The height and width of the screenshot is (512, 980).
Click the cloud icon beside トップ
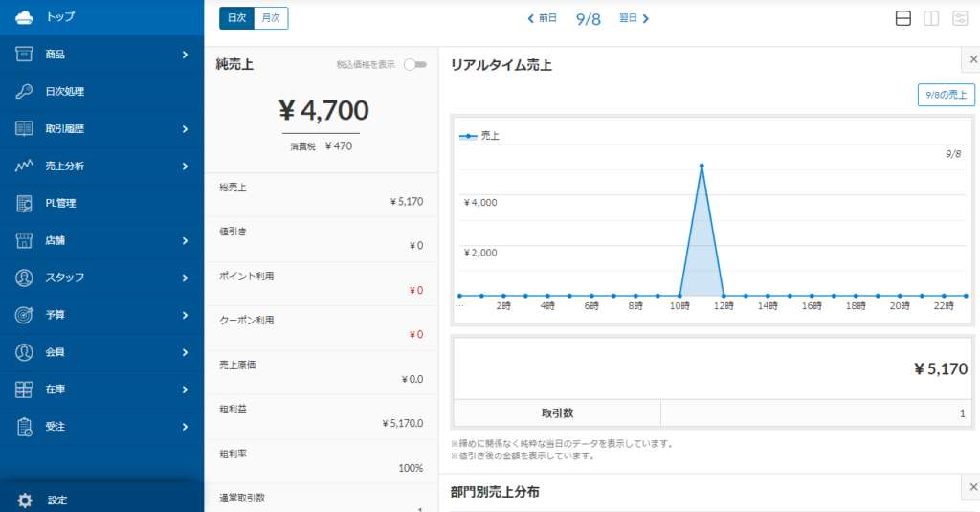(x=25, y=17)
